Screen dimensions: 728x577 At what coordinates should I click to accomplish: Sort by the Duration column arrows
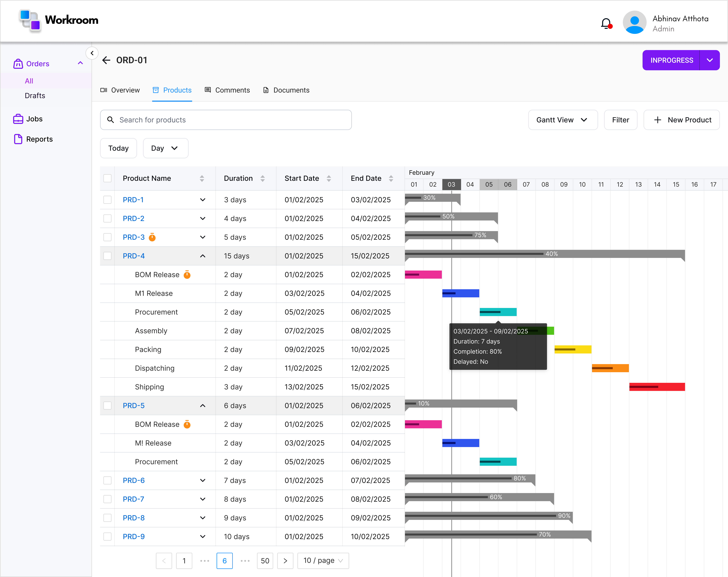[262, 178]
